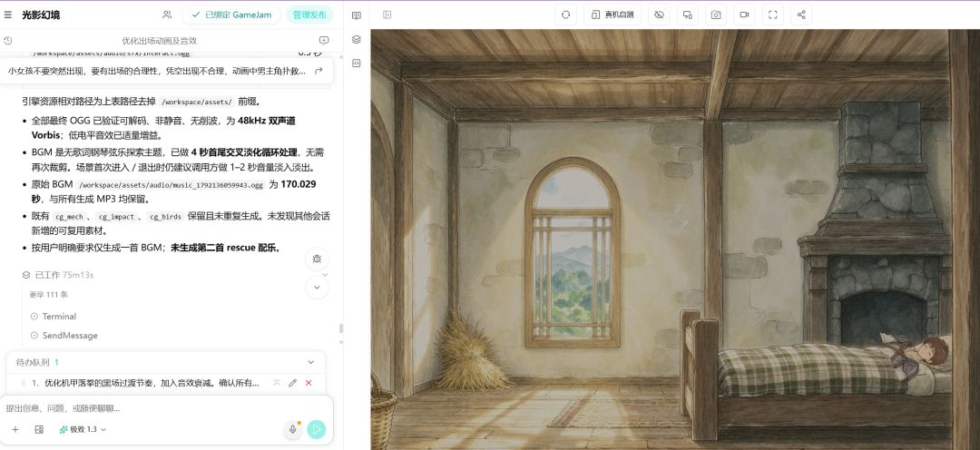Open the hamburger menu beside 光影幻境
Screen dimensions: 980x450
pos(8,15)
